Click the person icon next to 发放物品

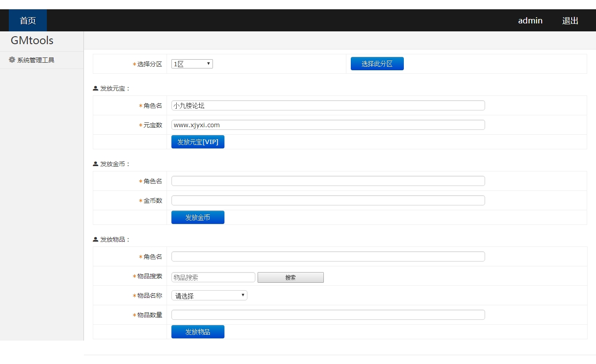[x=95, y=239]
